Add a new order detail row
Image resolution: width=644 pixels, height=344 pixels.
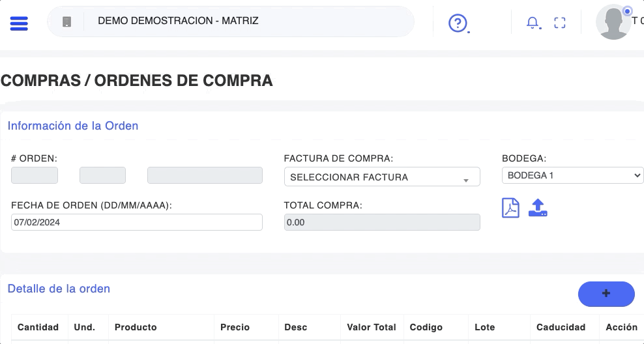[x=606, y=294]
